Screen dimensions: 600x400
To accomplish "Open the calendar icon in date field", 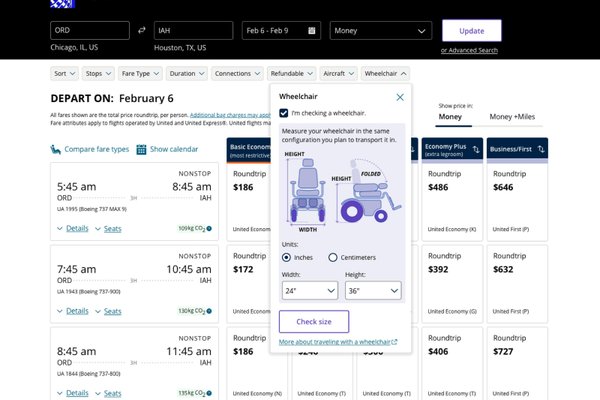I will click(312, 31).
